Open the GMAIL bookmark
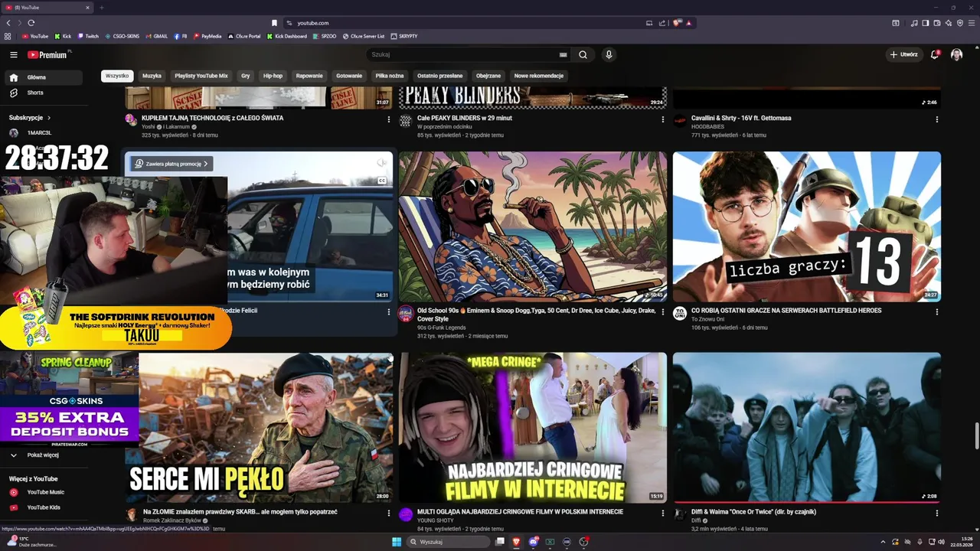The image size is (980, 551). tap(156, 36)
